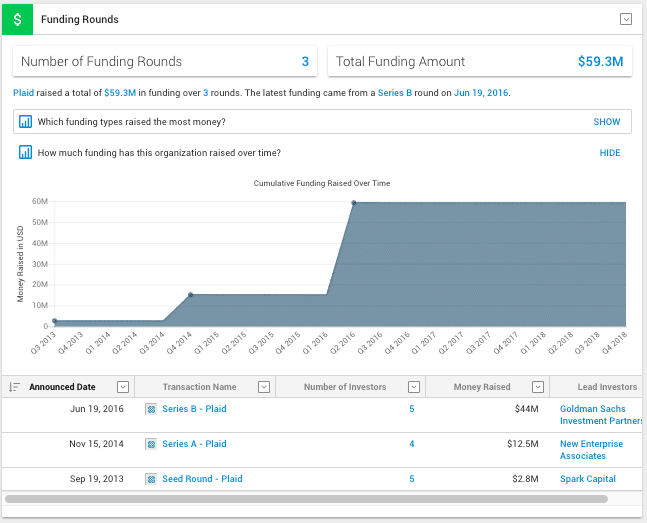Click the investor count 5 for Seed Round

412,479
